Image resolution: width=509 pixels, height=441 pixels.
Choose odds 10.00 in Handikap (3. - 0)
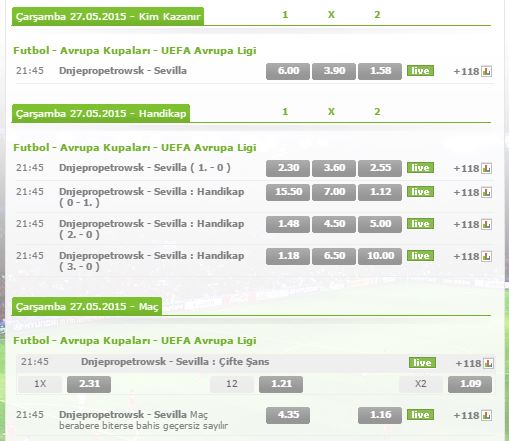tap(380, 256)
